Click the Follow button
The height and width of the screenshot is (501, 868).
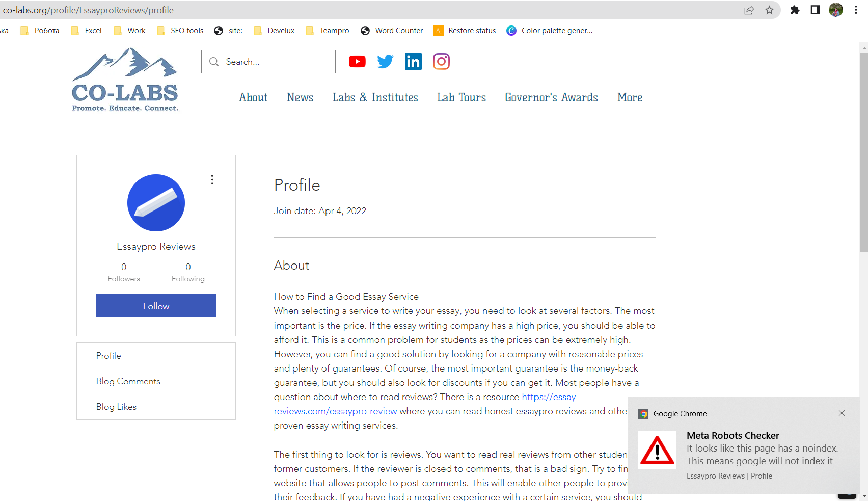(x=156, y=306)
